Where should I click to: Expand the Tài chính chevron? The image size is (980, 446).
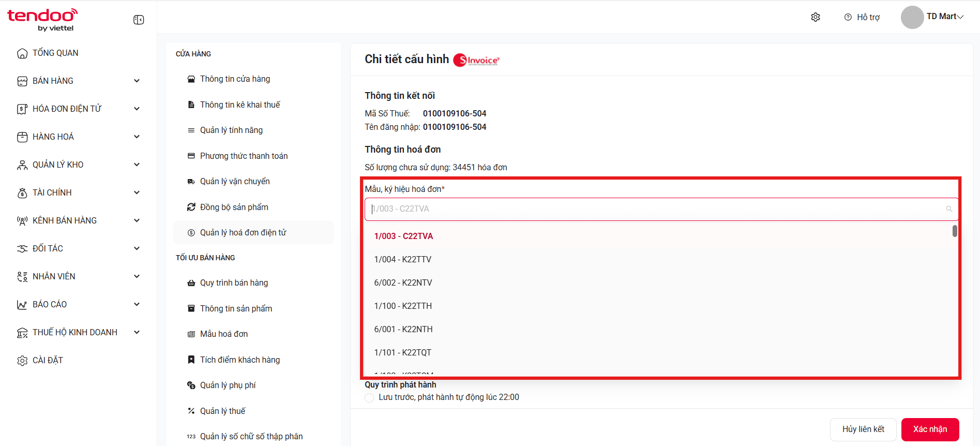137,192
